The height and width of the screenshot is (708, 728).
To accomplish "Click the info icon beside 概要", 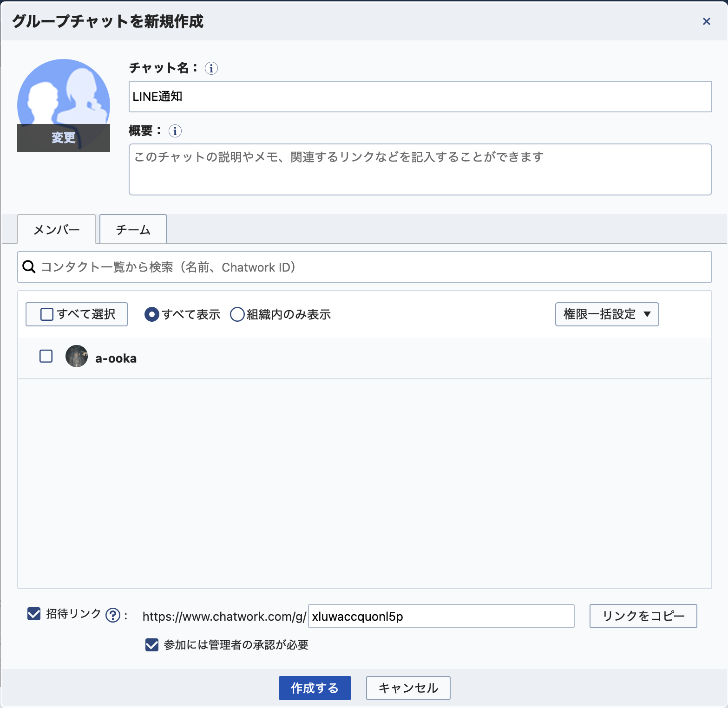I will [175, 131].
